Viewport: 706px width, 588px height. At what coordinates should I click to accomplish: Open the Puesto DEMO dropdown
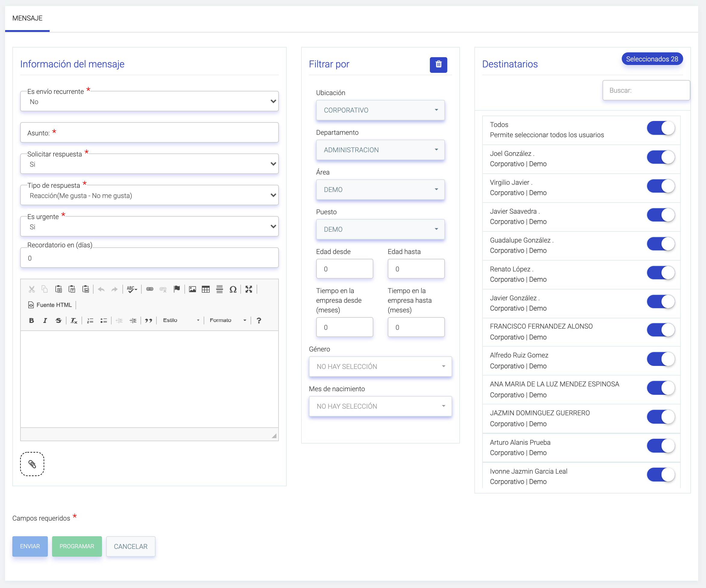(x=380, y=229)
